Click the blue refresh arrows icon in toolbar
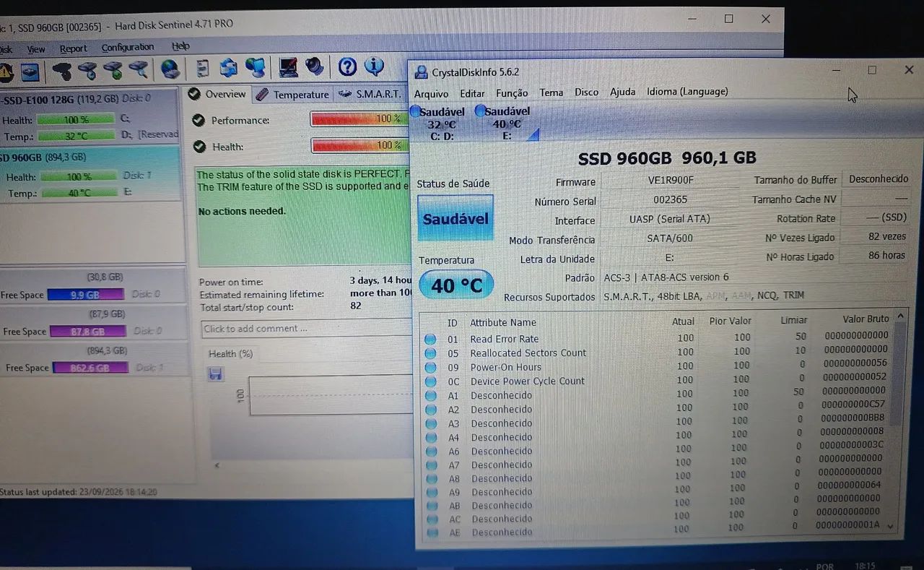The width and height of the screenshot is (924, 570). pos(229,69)
